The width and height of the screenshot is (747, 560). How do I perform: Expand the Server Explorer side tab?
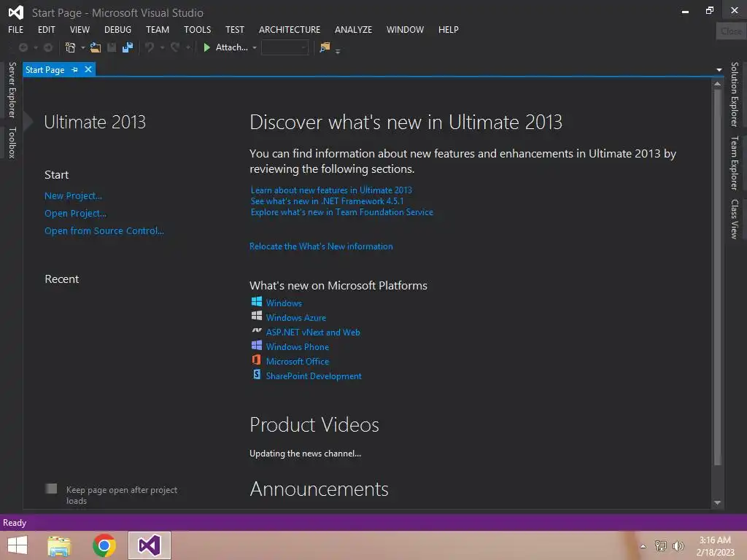12,90
